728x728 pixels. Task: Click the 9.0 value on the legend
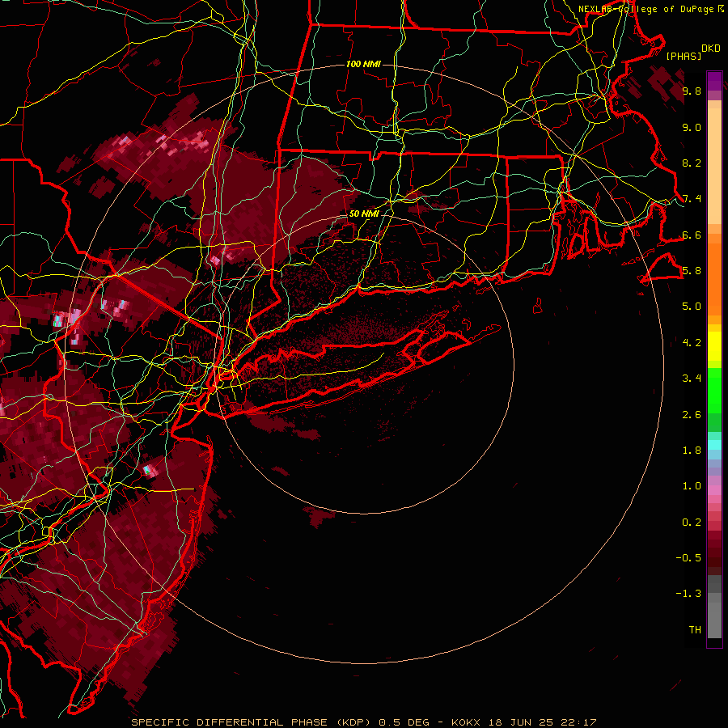[x=692, y=127]
